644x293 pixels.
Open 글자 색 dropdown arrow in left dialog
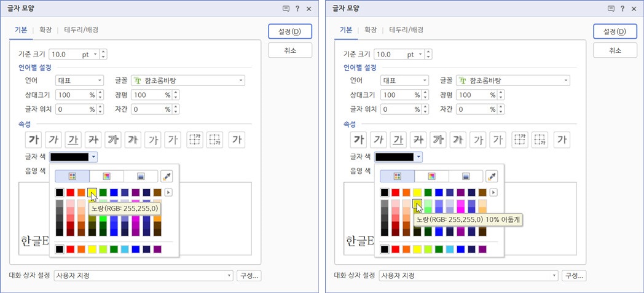point(94,157)
